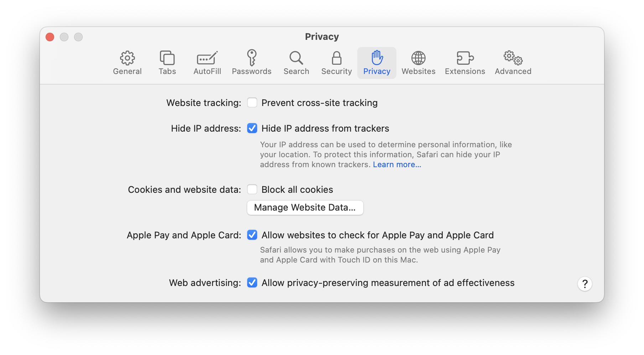Close the Privacy window with red button
The image size is (644, 355).
[x=50, y=37]
